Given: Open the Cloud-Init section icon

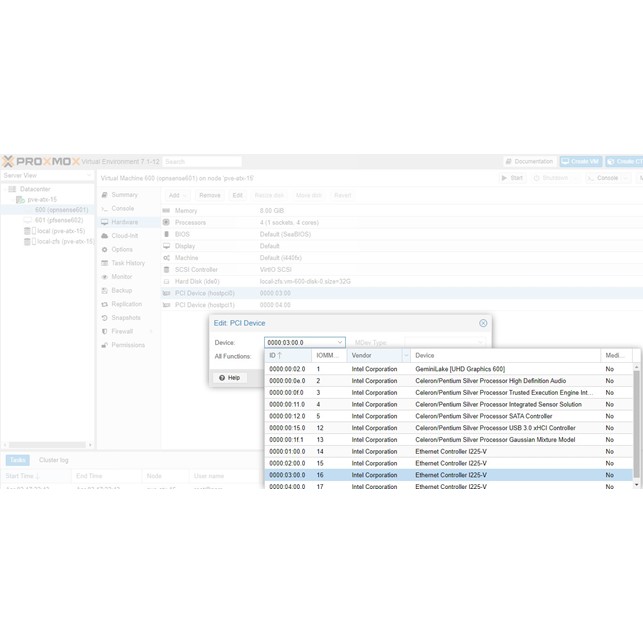Looking at the screenshot, I should click(105, 236).
